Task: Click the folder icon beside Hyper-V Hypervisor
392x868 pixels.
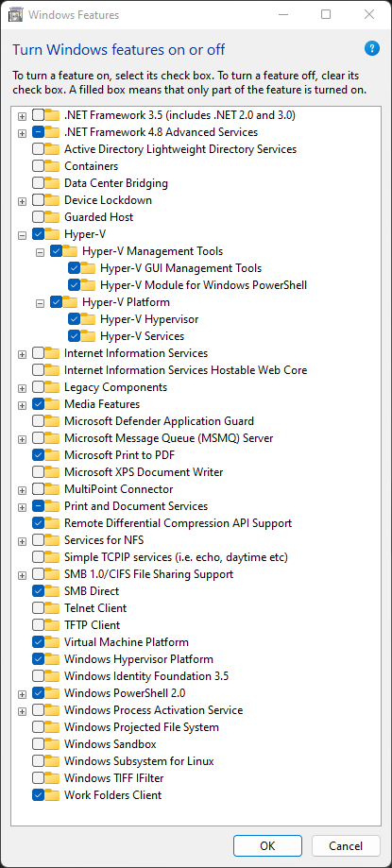Action: [x=88, y=319]
